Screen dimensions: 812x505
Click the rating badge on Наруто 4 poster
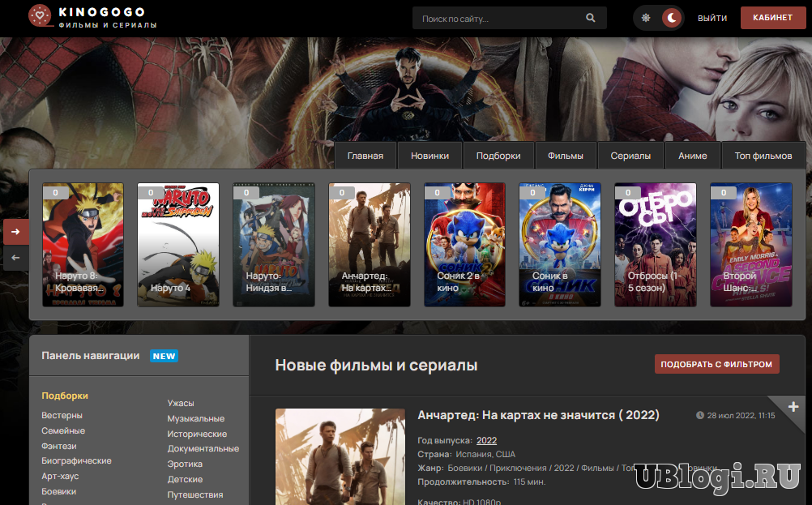pos(151,193)
